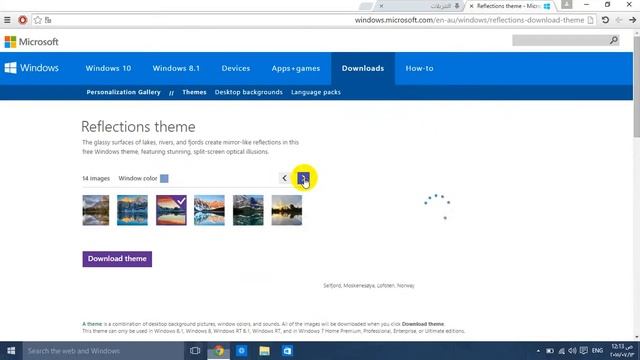Viewport: 640px width, 360px height.
Task: Navigate using the left arrow browser button
Action: [619, 20]
